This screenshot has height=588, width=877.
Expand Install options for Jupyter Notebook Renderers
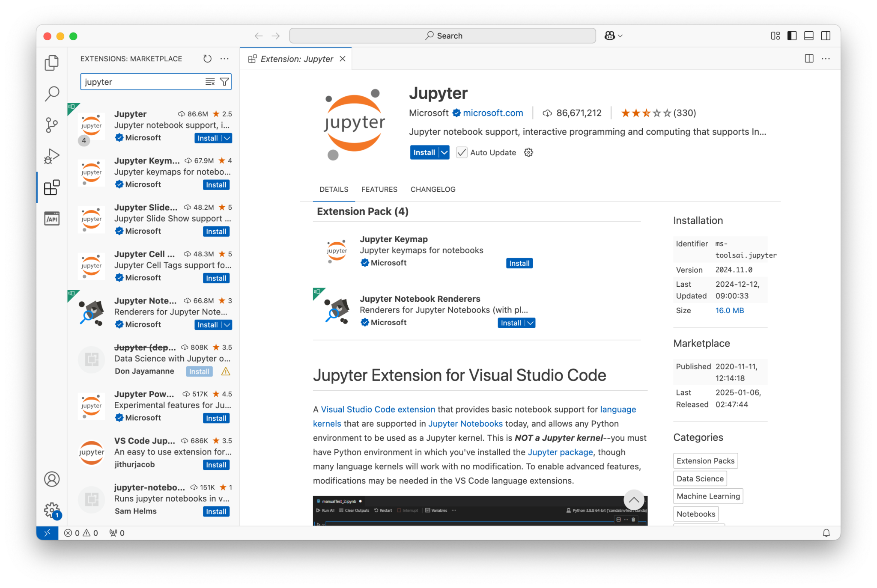(x=530, y=323)
